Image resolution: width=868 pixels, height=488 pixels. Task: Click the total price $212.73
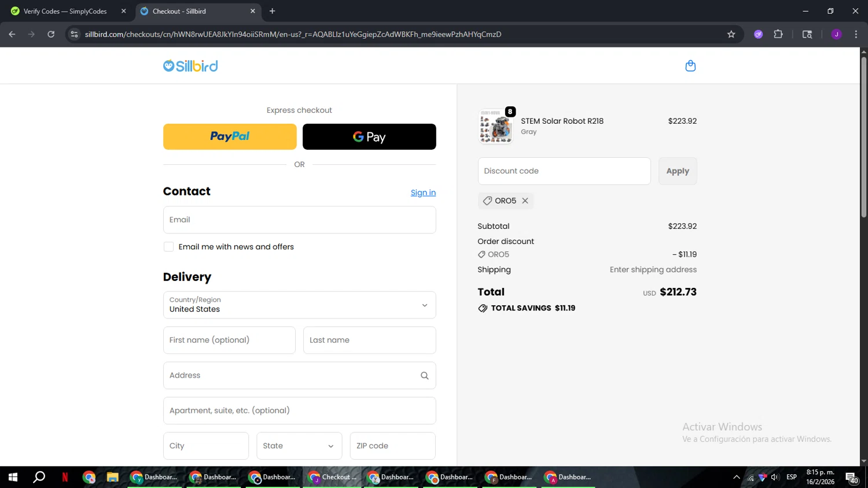[x=678, y=292]
